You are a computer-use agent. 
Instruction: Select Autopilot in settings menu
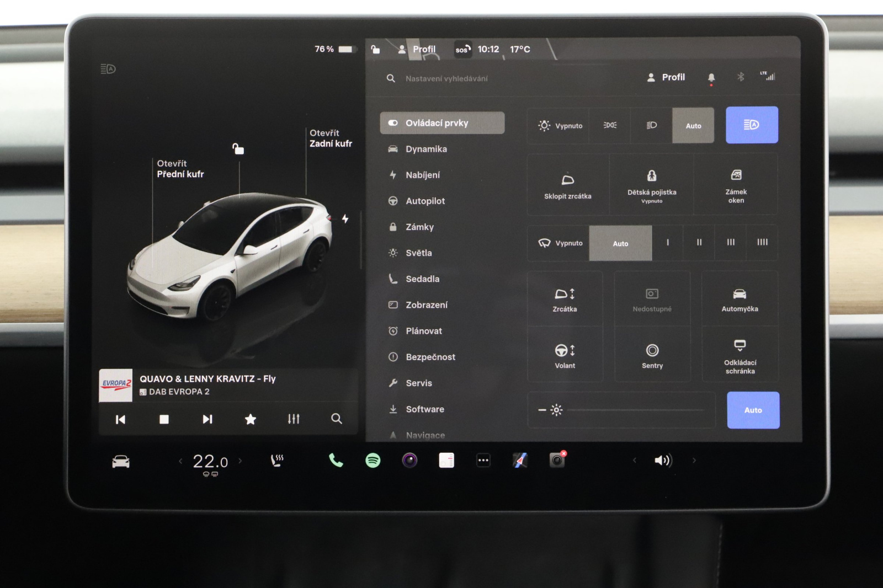click(x=425, y=201)
